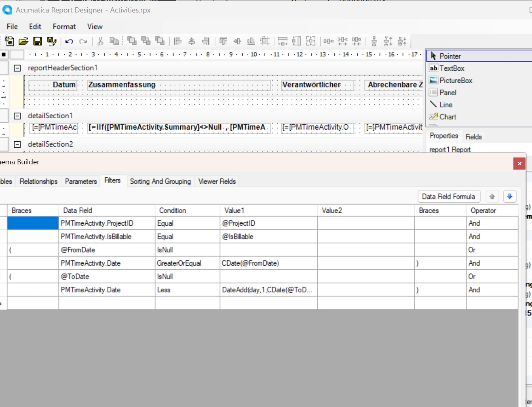Open the Relationships tab in Schema Builder

(x=38, y=182)
